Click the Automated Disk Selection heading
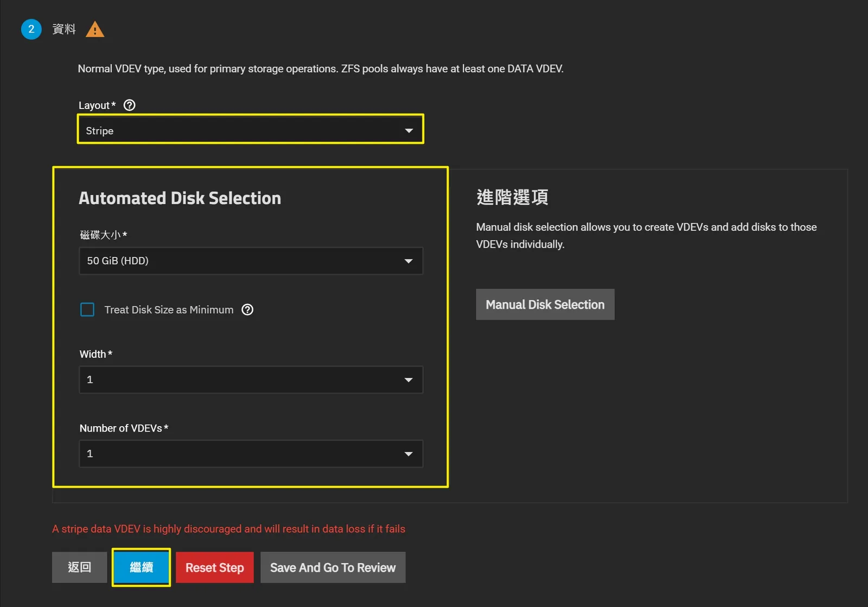This screenshot has height=607, width=868. [x=180, y=198]
